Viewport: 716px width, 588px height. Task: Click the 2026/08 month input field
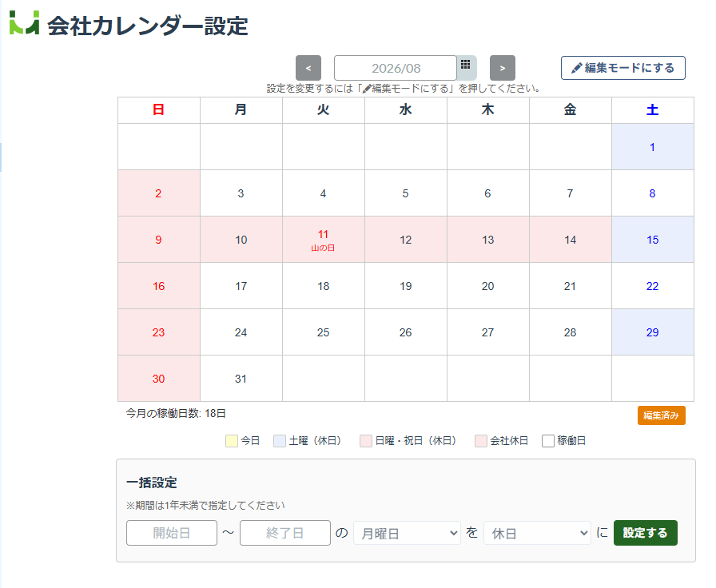click(x=396, y=68)
